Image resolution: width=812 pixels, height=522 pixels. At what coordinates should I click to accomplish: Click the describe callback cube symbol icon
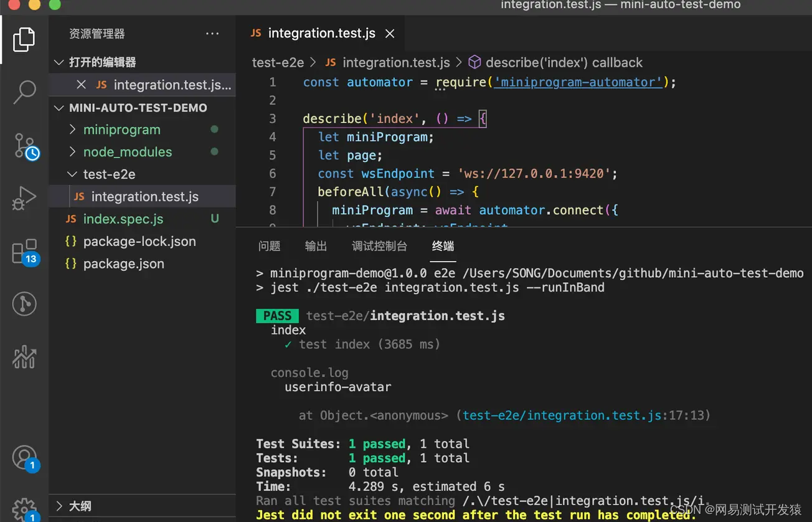coord(474,62)
